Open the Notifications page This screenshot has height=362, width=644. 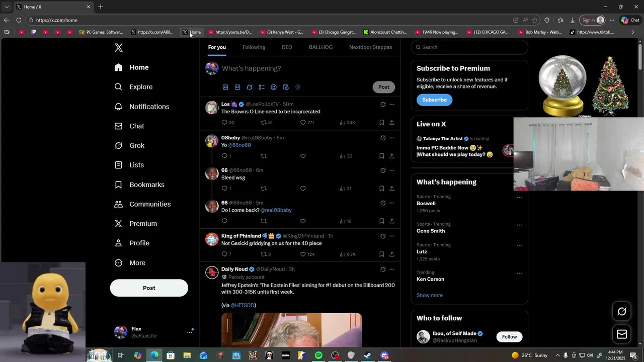[x=142, y=107]
